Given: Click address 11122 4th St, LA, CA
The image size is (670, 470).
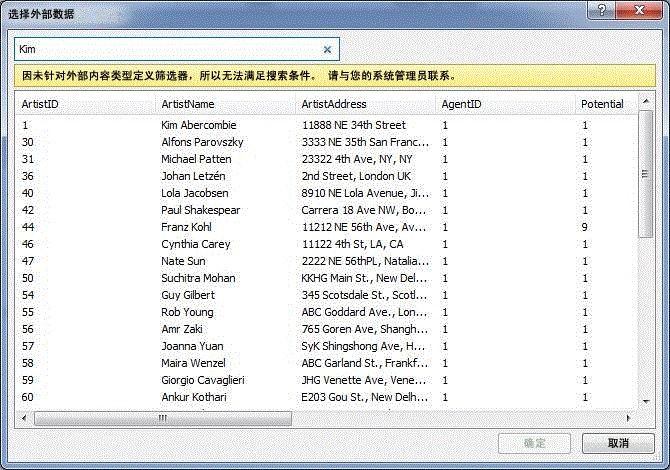Looking at the screenshot, I should pyautogui.click(x=353, y=244).
